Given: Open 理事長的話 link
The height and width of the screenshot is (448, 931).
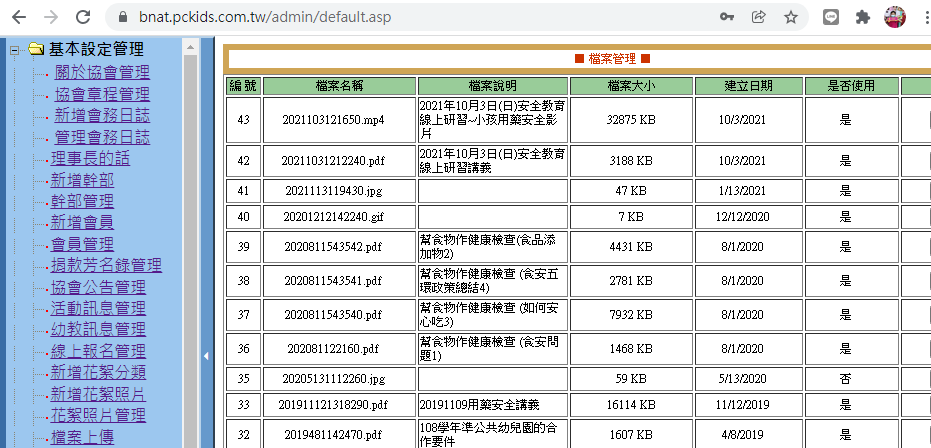Looking at the screenshot, I should coord(90,158).
